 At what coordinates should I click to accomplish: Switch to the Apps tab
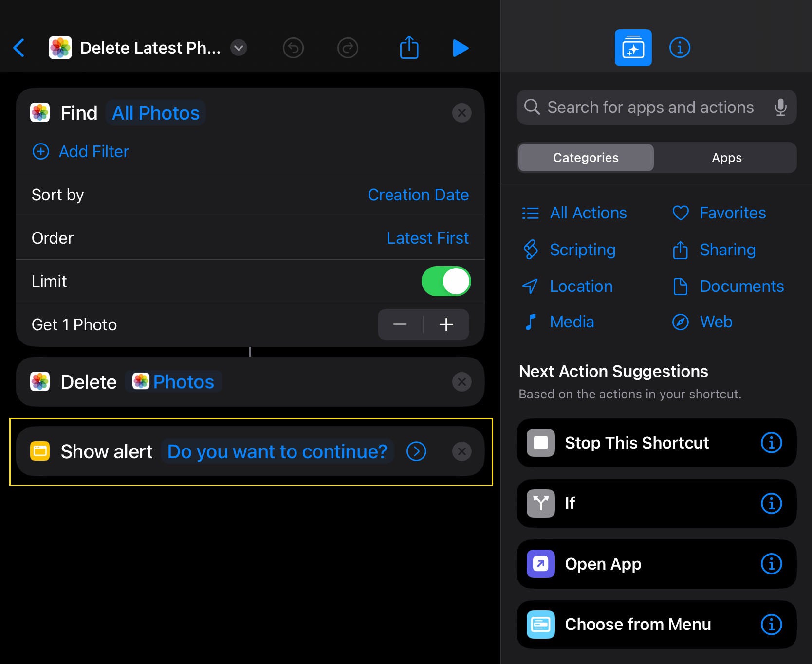726,158
